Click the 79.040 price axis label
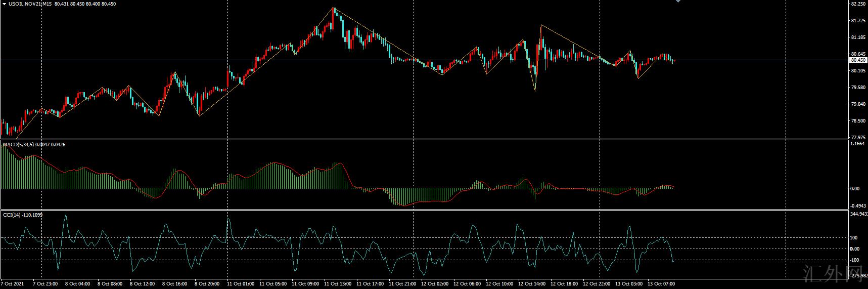The height and width of the screenshot is (289, 868). coord(857,104)
